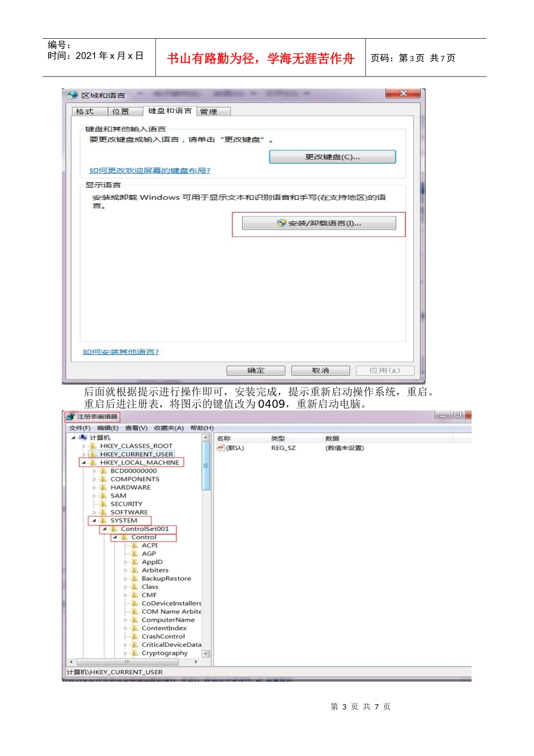Click the ACPI folder icon
Viewport: 534px width, 756px height.
point(135,545)
